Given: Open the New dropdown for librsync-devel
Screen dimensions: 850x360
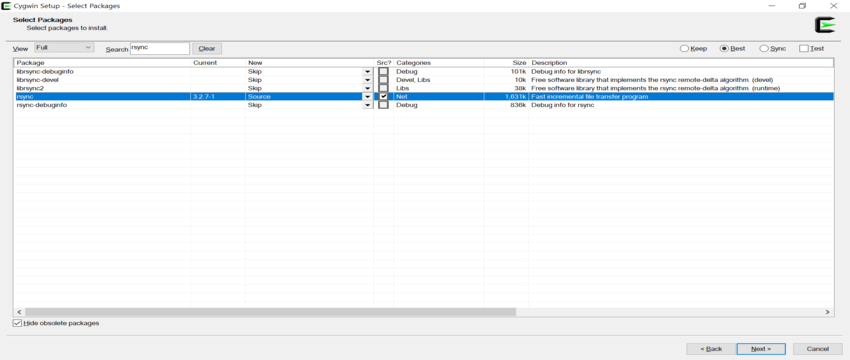Looking at the screenshot, I should (x=368, y=80).
